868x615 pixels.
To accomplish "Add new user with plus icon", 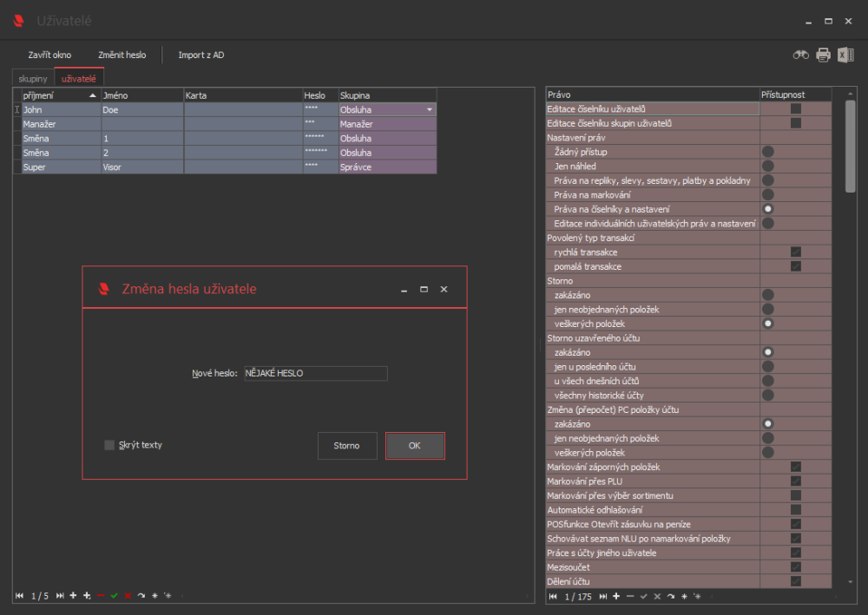I will tap(73, 596).
